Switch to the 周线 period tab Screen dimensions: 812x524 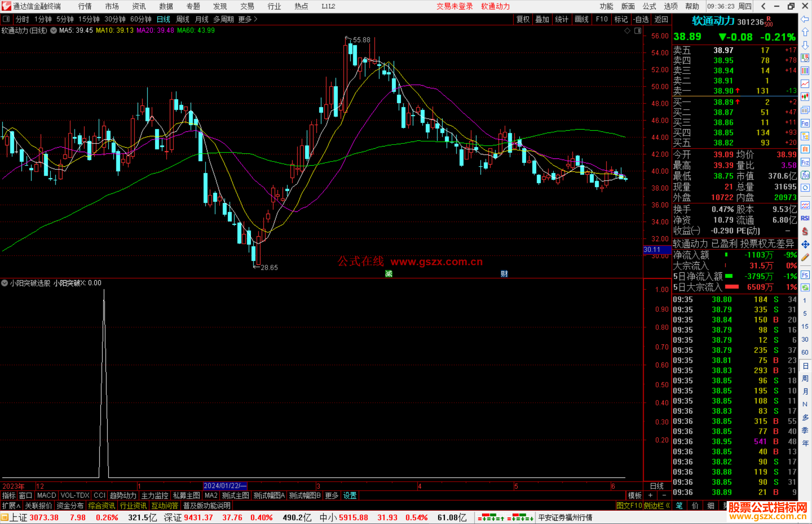(x=182, y=19)
